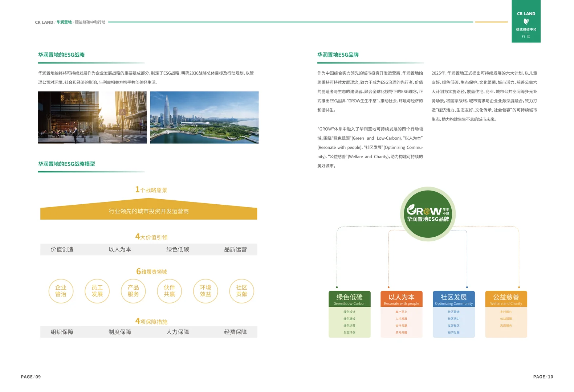
Task: Click 社区活力 in the blue column
Action: (453, 319)
